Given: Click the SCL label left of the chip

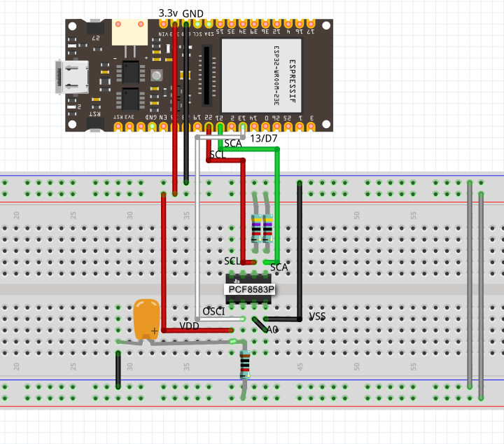Looking at the screenshot, I should pyautogui.click(x=232, y=261).
